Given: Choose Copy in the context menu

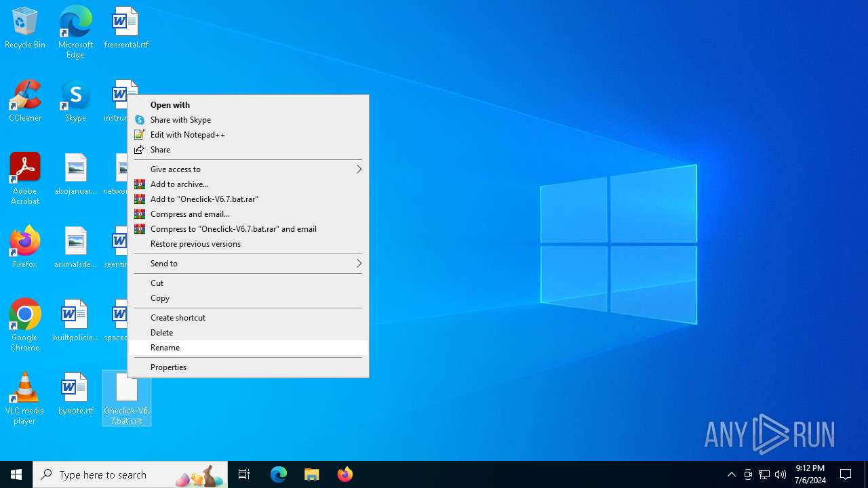Looking at the screenshot, I should 248,298.
